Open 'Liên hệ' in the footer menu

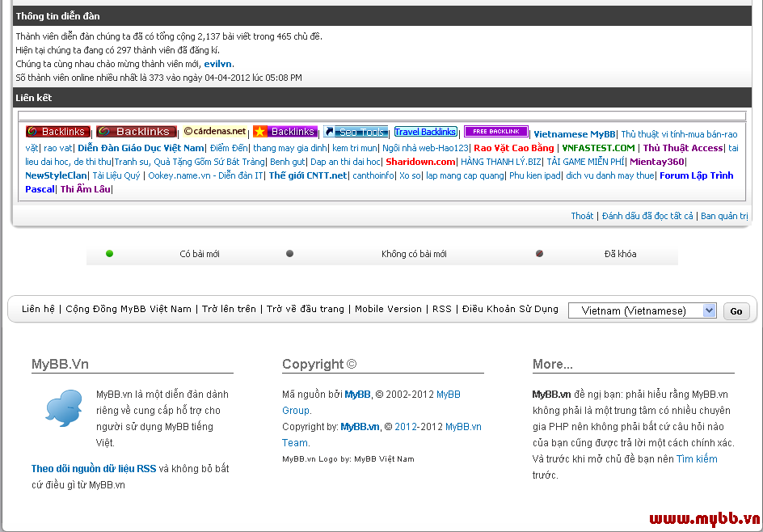[38, 309]
